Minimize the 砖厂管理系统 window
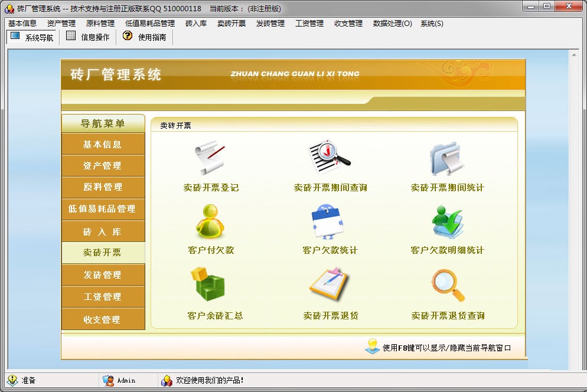Image resolution: width=587 pixels, height=392 pixels. [x=530, y=6]
